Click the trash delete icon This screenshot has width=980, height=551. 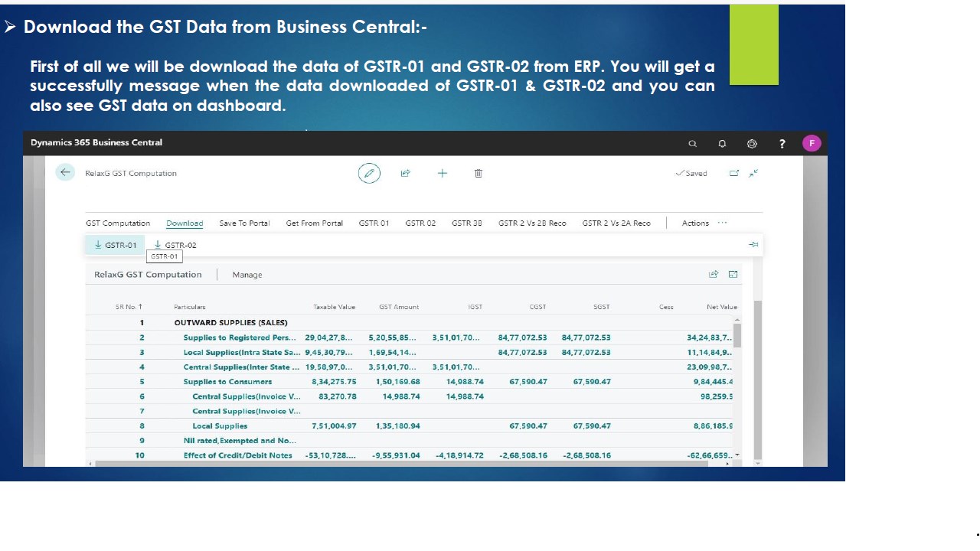479,173
